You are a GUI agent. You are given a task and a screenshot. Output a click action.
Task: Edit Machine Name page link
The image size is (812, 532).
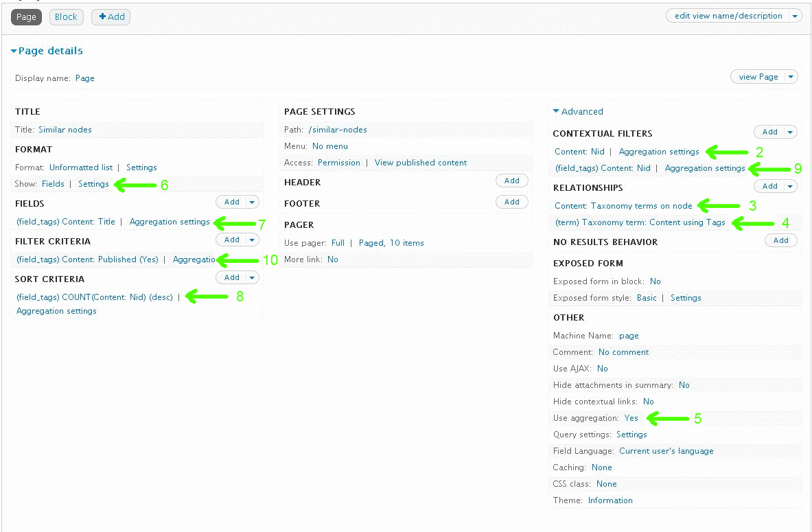(x=629, y=336)
